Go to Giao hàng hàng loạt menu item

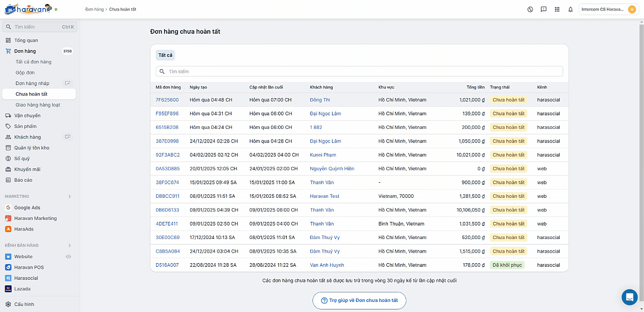point(38,105)
